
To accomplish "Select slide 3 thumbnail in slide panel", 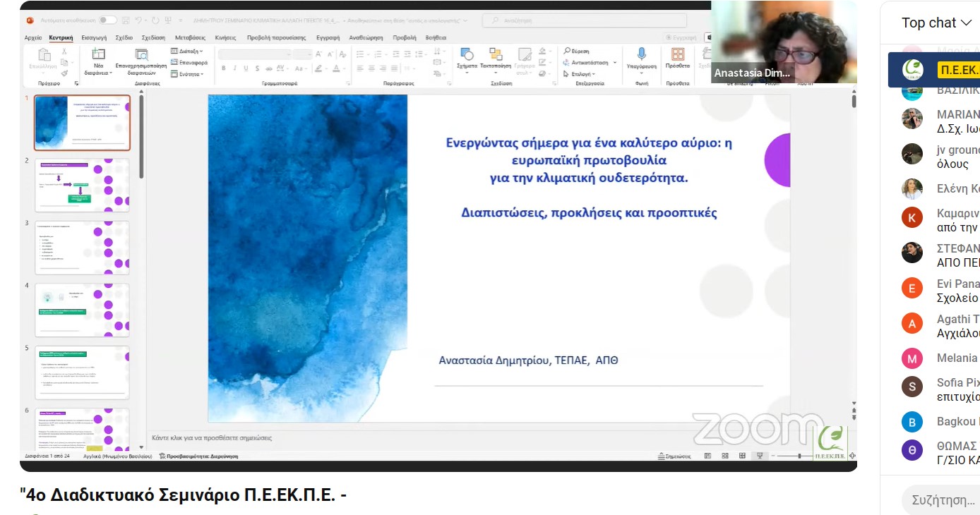I will tap(83, 248).
